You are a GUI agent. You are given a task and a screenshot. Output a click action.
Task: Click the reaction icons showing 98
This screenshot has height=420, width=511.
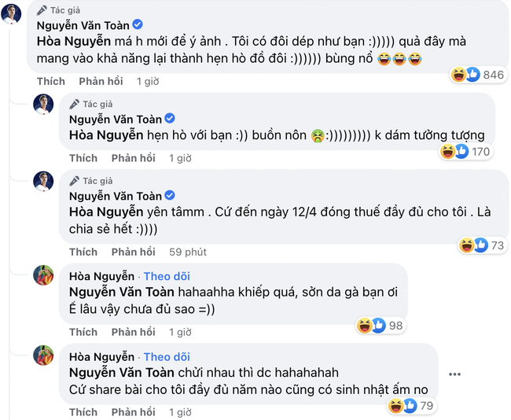380,325
